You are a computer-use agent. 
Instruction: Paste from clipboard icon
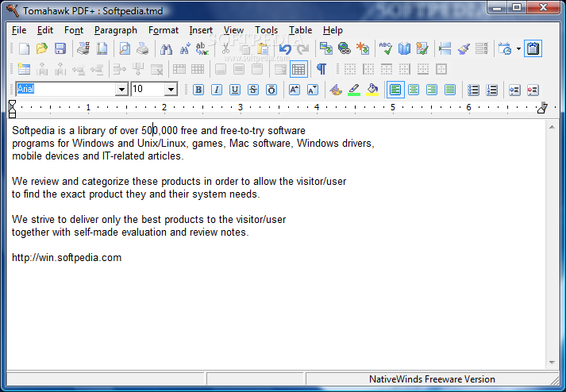[263, 48]
